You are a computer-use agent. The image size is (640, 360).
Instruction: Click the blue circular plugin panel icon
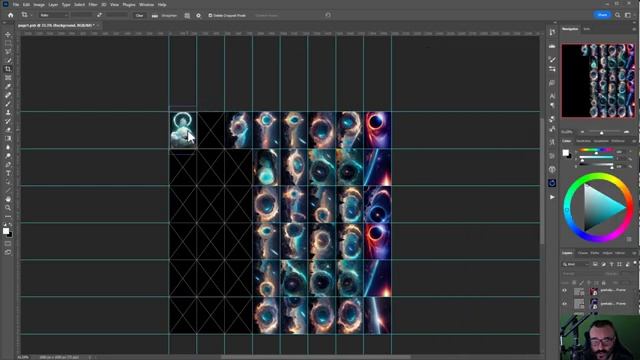(552, 183)
